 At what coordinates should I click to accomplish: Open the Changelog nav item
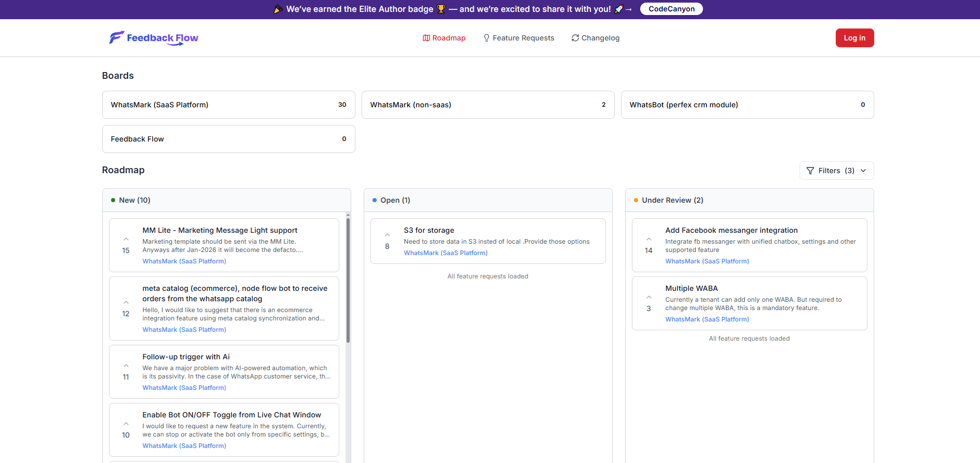[x=596, y=38]
